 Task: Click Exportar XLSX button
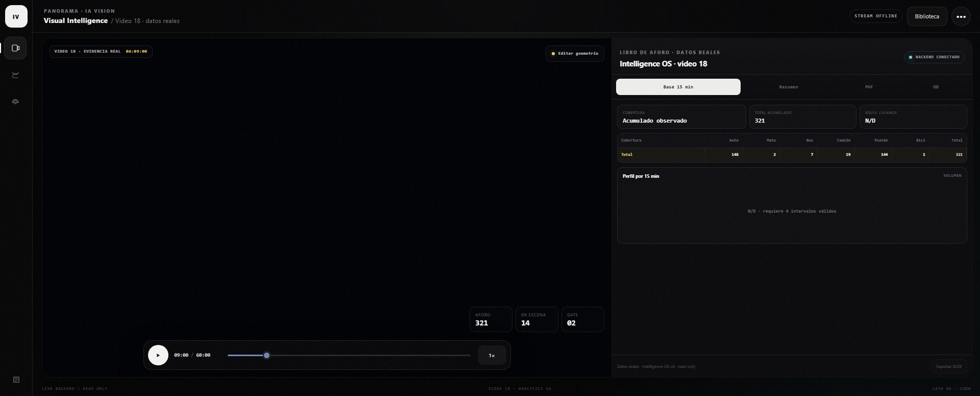[948, 366]
